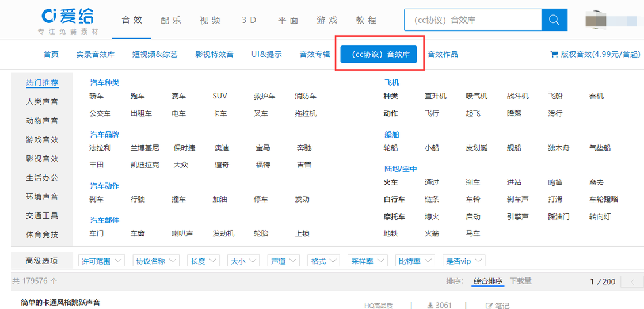The width and height of the screenshot is (644, 309).
Task: Select 热门推荐 in the sidebar
Action: pos(42,83)
